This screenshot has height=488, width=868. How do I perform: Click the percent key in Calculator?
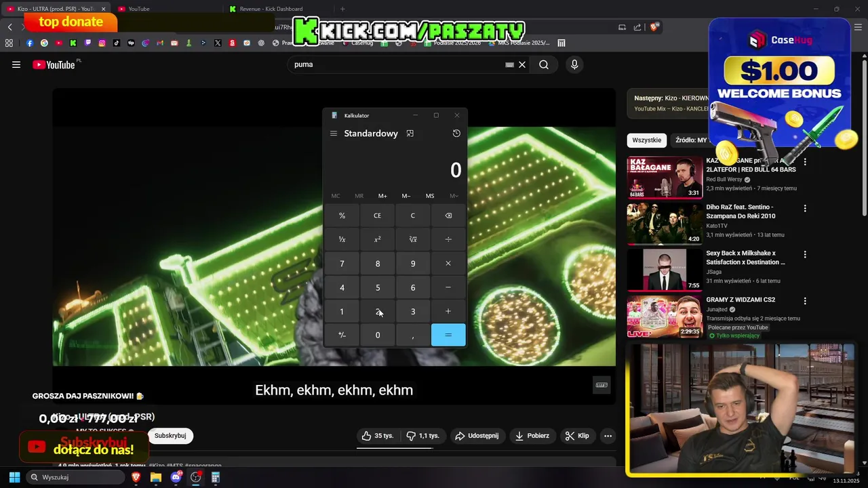pos(342,216)
